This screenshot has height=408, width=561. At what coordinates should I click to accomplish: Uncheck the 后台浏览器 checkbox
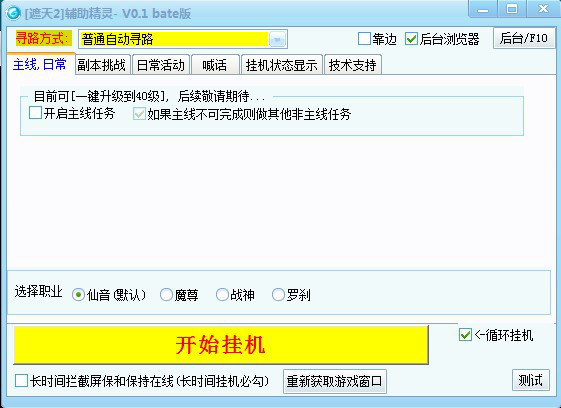(x=411, y=39)
